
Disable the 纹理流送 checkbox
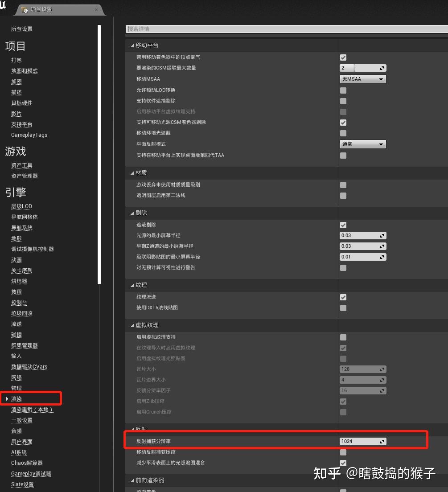click(x=343, y=297)
